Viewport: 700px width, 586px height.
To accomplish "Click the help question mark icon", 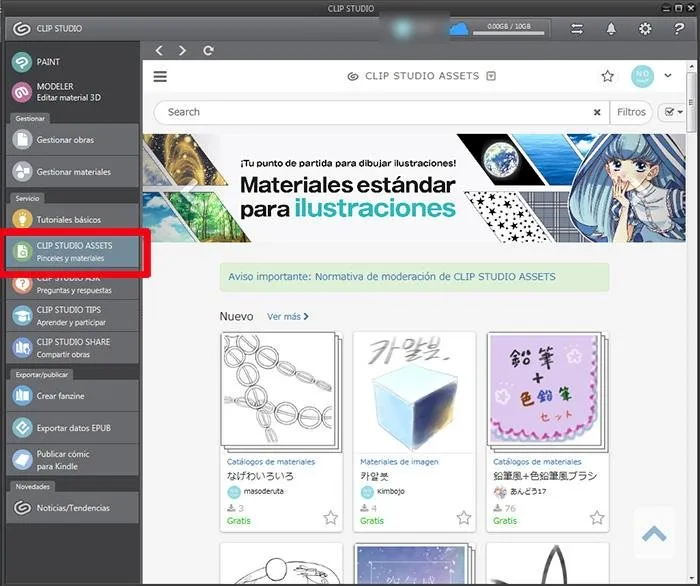I will pos(678,29).
